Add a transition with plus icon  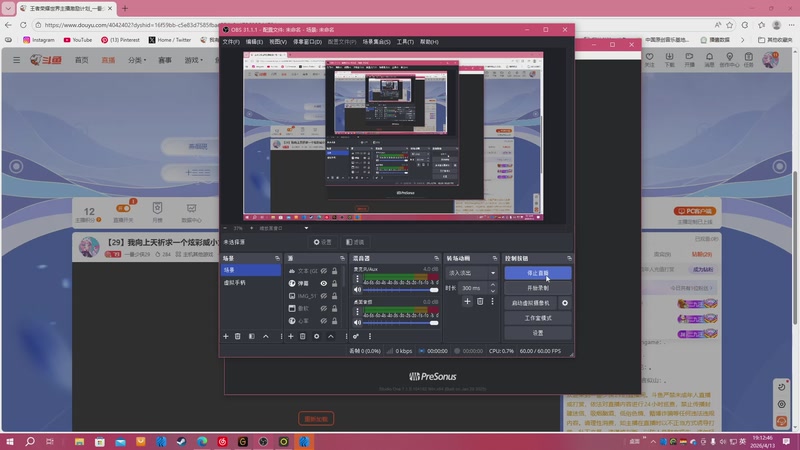click(x=467, y=302)
